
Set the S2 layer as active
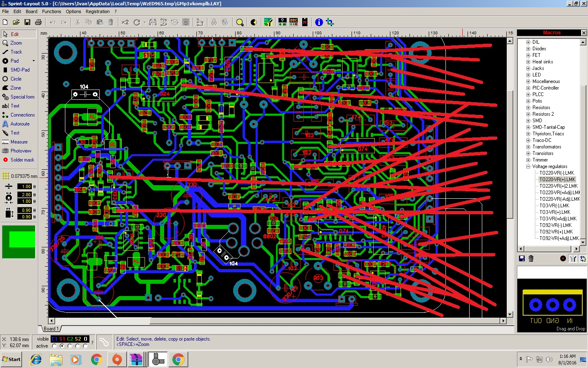(x=78, y=346)
